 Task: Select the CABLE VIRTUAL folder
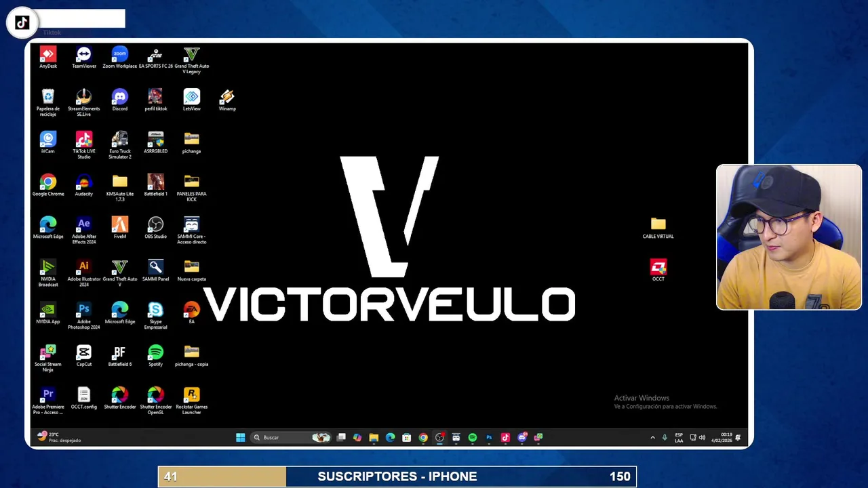pyautogui.click(x=658, y=228)
